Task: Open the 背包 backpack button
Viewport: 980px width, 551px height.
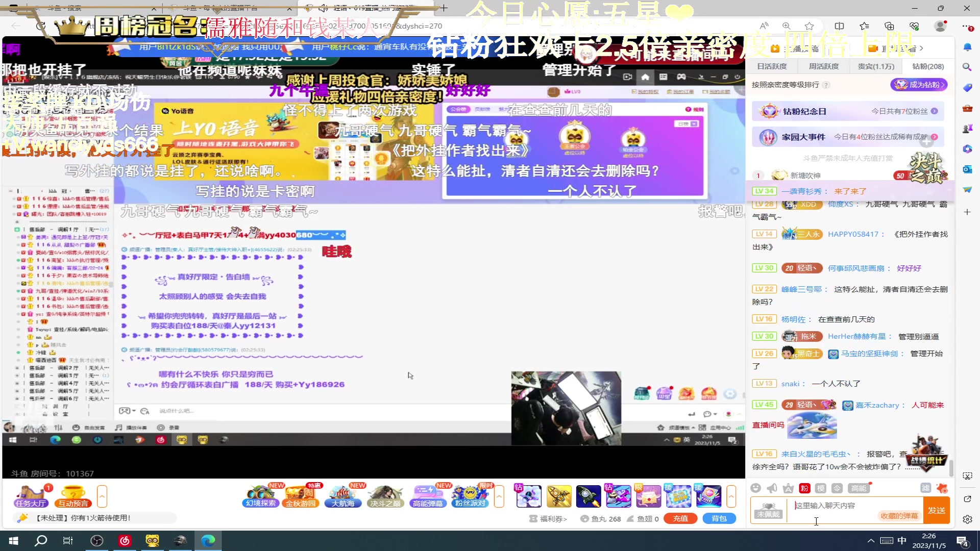Action: [719, 518]
